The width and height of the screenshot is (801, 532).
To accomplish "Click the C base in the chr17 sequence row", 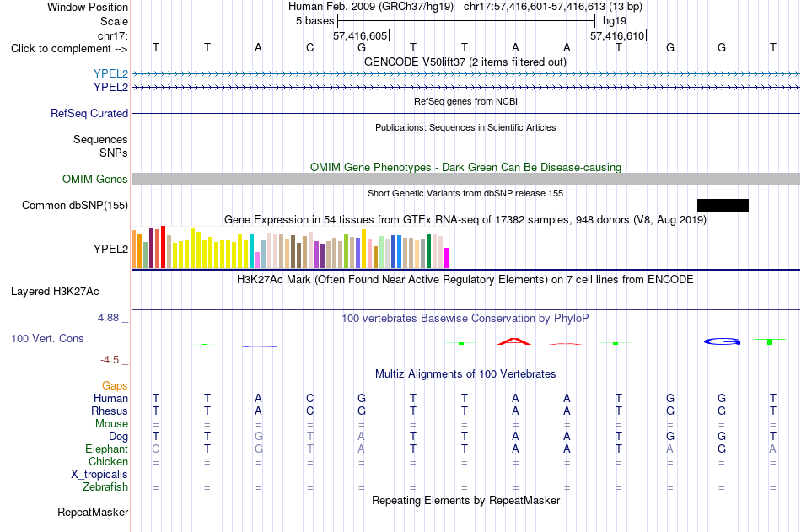I will [309, 48].
